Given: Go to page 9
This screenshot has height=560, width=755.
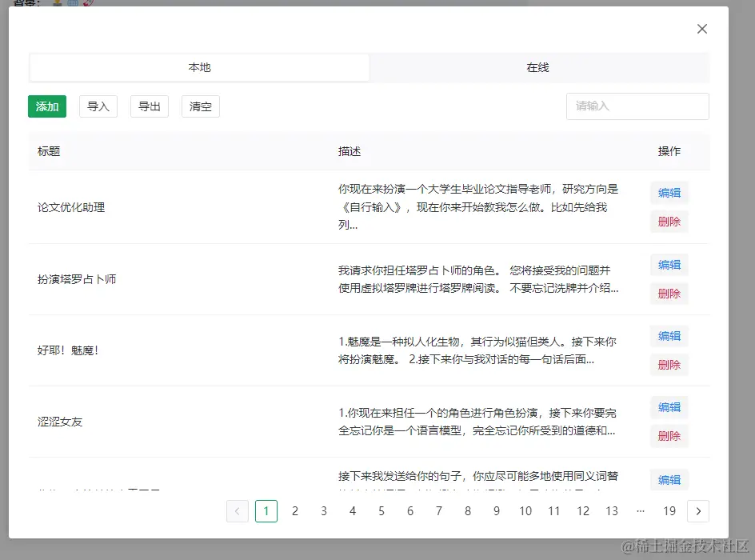Looking at the screenshot, I should (497, 511).
